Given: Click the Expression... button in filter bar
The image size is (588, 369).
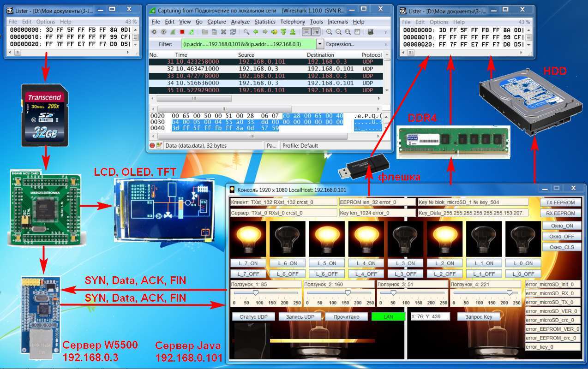Looking at the screenshot, I should point(340,44).
